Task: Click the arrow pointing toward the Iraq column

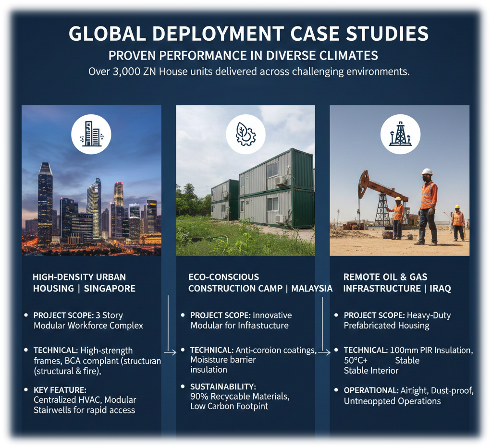Action: 324,352
